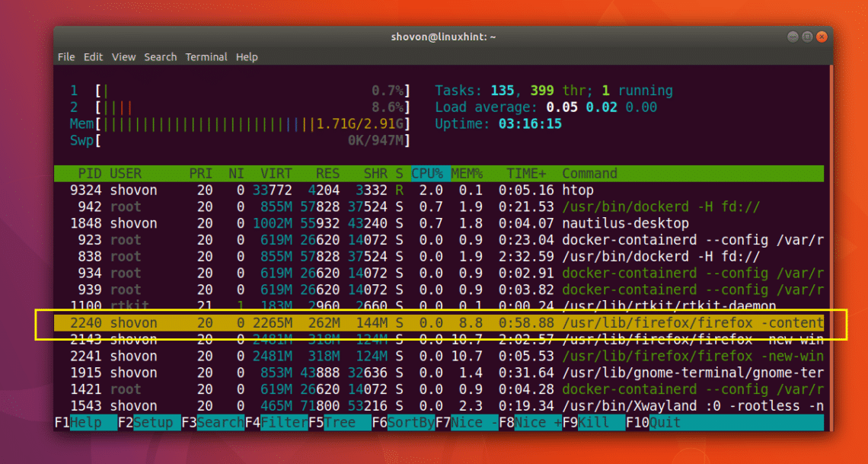Click the Tasks count text
Image resolution: width=868 pixels, height=464 pixels.
[554, 91]
